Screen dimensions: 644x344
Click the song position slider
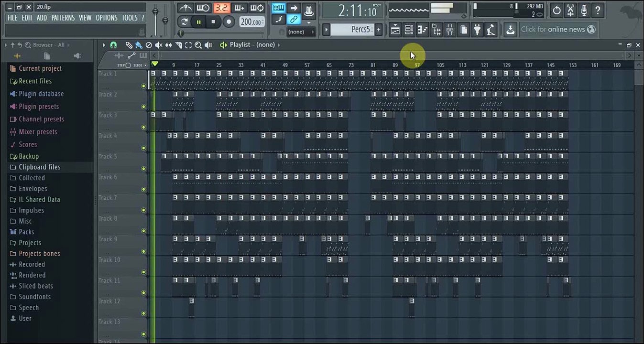pyautogui.click(x=221, y=33)
